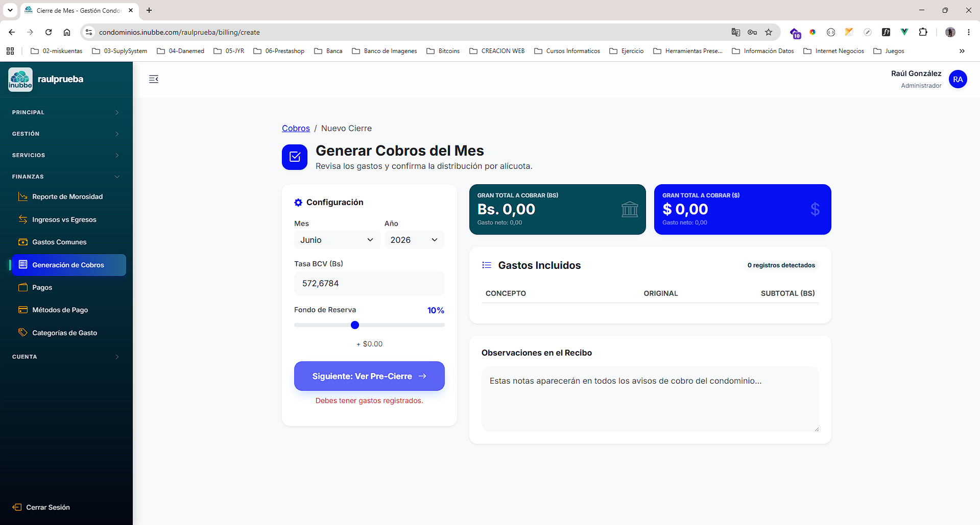Go back with the browser back arrow
This screenshot has width=980, height=525.
tap(12, 32)
